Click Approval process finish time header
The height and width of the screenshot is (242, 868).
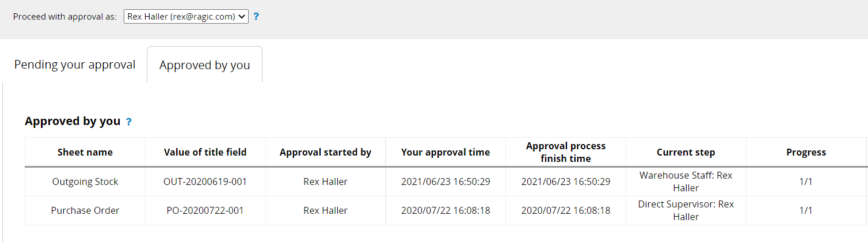pyautogui.click(x=566, y=152)
